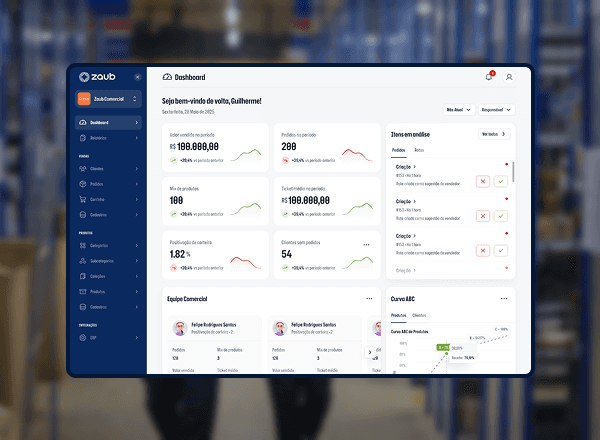Expand the ERP chevron
This screenshot has height=440, width=600.
[x=137, y=337]
